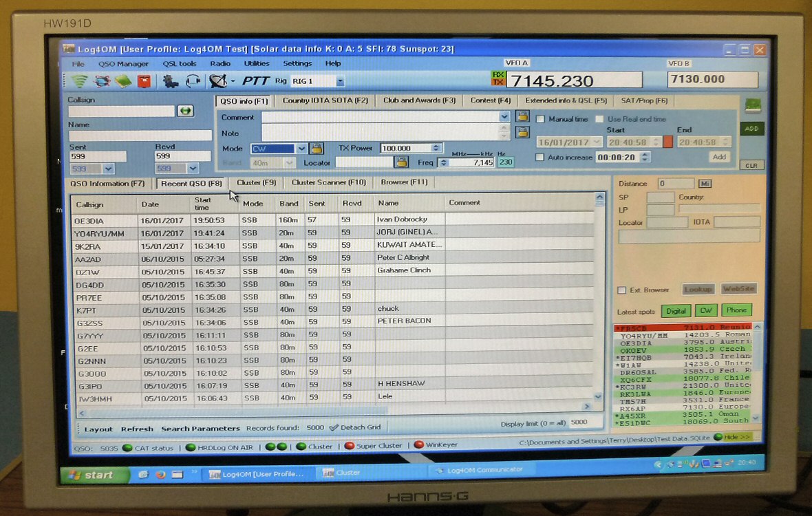Click the Mi distance unit button

click(705, 184)
